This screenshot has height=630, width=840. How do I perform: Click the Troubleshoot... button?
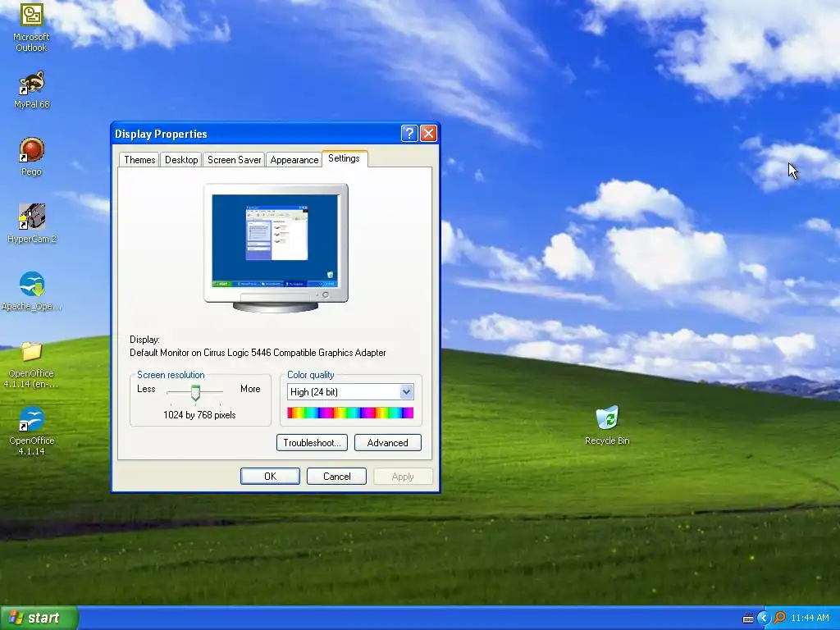(x=312, y=442)
